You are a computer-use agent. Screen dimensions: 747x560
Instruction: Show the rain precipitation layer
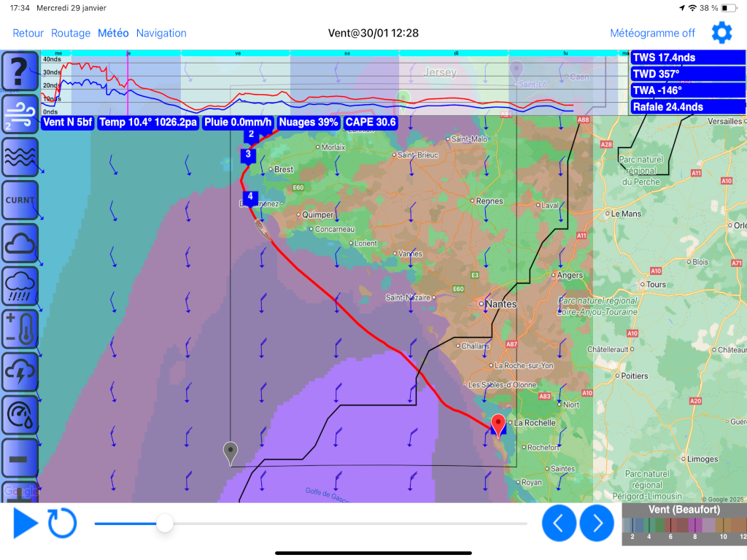click(x=20, y=286)
